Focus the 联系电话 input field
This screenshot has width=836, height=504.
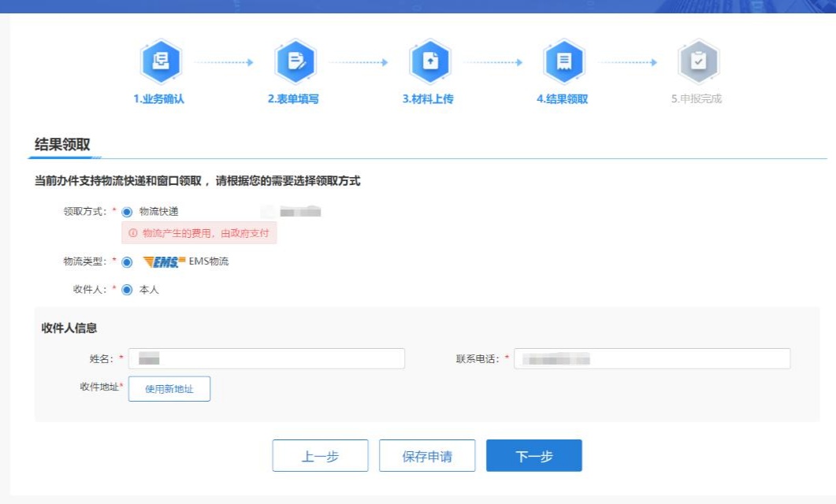tap(652, 359)
